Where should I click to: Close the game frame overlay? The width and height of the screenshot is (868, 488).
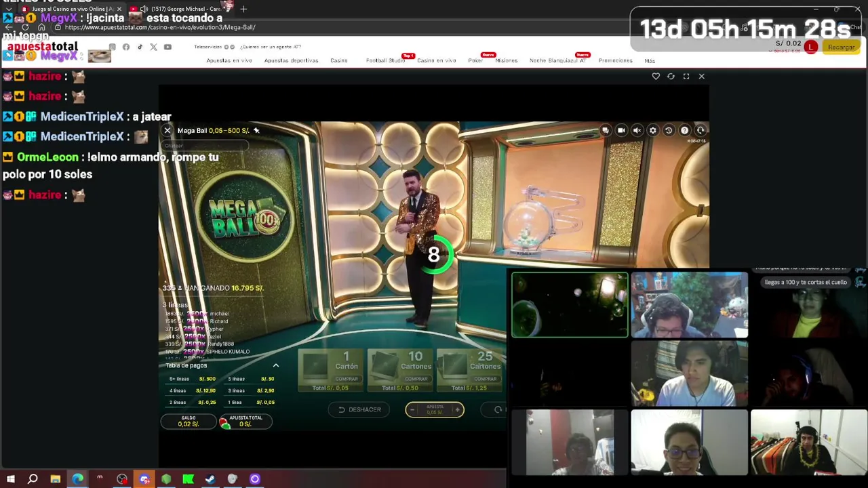(702, 77)
